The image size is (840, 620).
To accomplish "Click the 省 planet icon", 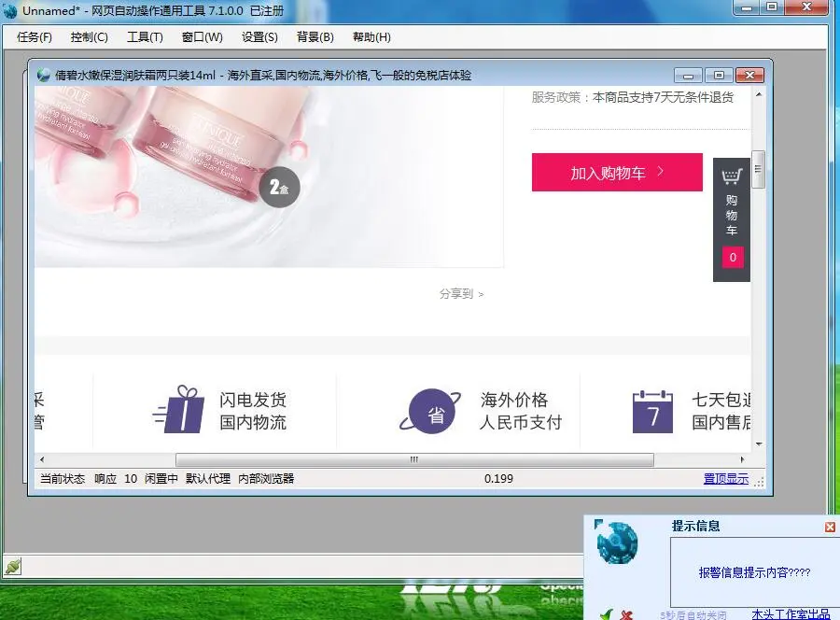I will [430, 411].
